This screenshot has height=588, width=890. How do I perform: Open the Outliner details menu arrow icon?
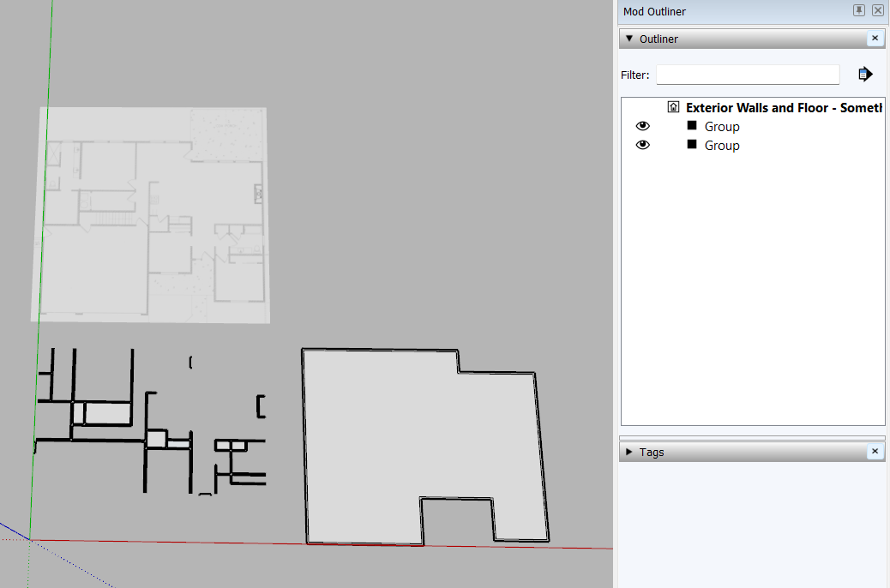pyautogui.click(x=864, y=75)
